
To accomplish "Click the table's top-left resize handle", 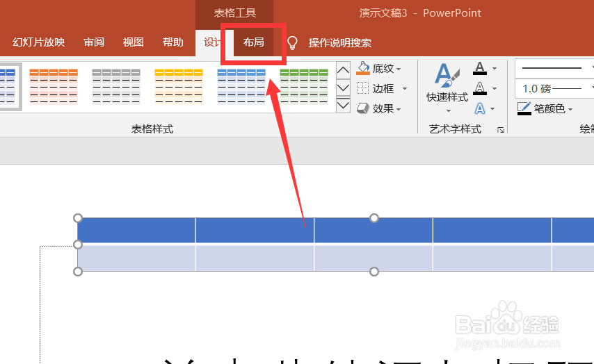I will [78, 218].
